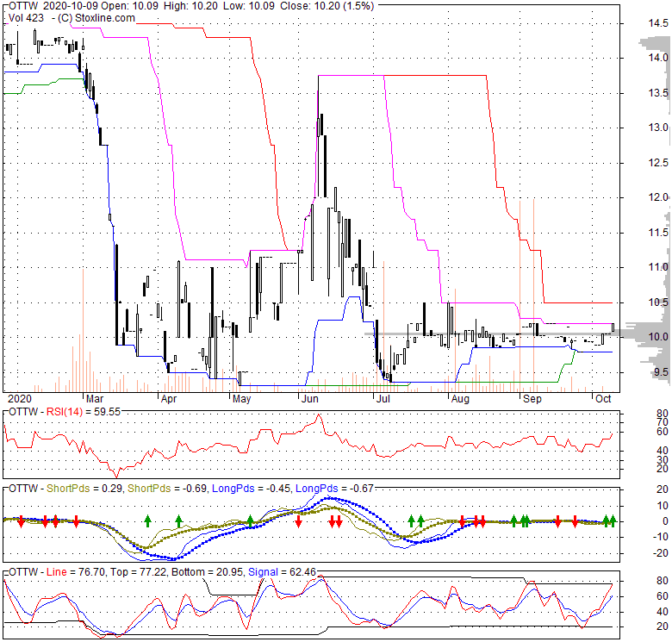This screenshot has width=672, height=642.
Task: Click the 14.5 price axis label
Action: tap(658, 23)
